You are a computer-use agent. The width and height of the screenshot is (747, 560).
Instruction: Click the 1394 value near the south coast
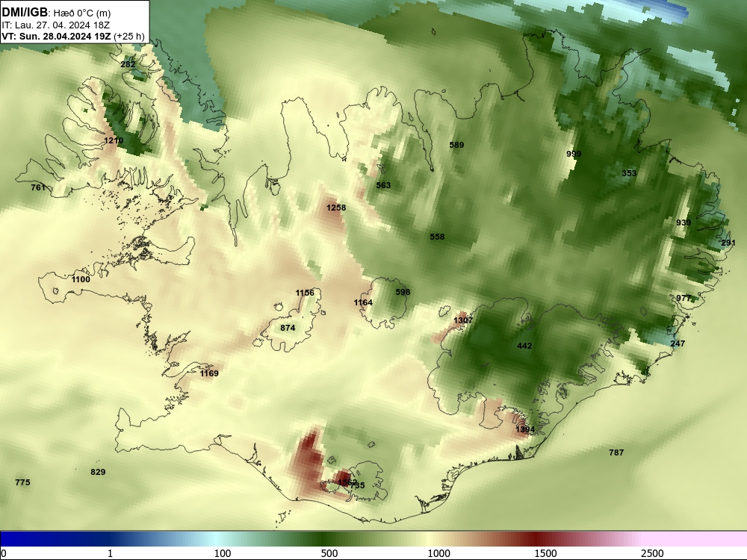point(525,429)
